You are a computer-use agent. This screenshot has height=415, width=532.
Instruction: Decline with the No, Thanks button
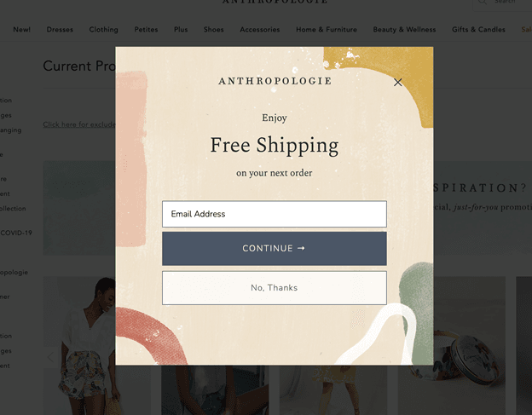275,288
